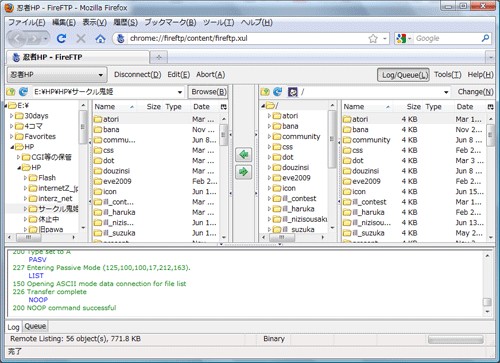Go up a folder in remote pane
500x363 pixels.
click(x=265, y=92)
